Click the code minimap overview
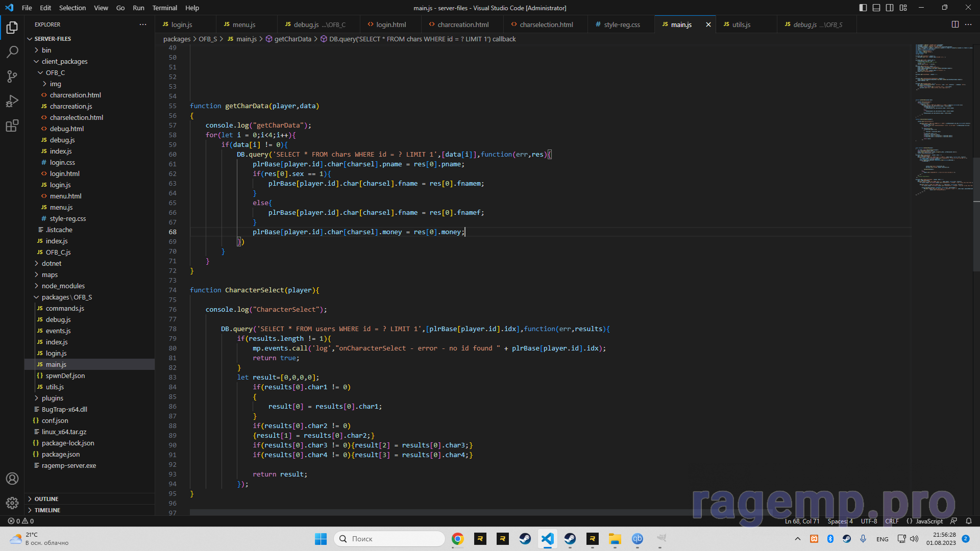Screen dimensions: 980x551 tap(944, 119)
